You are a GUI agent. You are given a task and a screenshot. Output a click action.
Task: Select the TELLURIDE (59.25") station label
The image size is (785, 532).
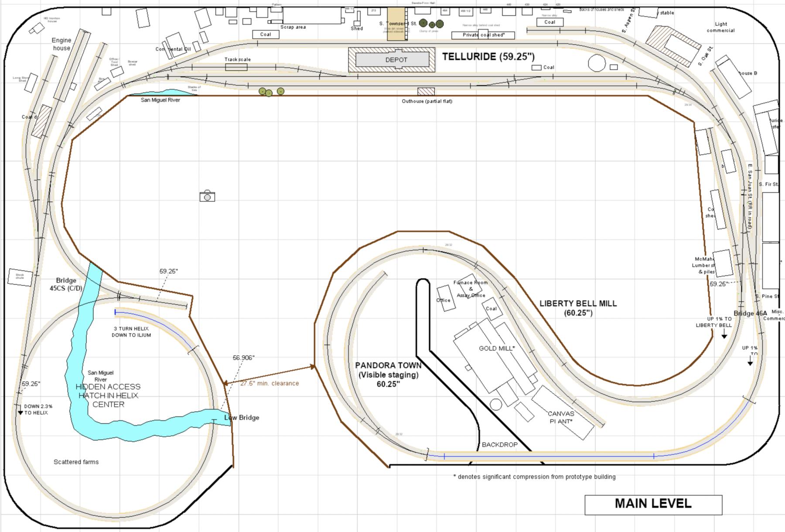click(x=488, y=57)
